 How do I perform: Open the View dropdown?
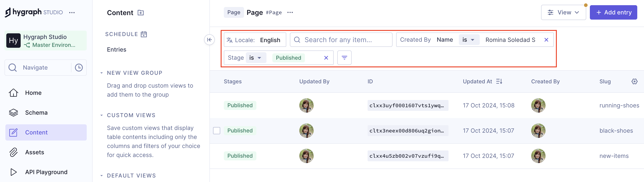pyautogui.click(x=563, y=13)
